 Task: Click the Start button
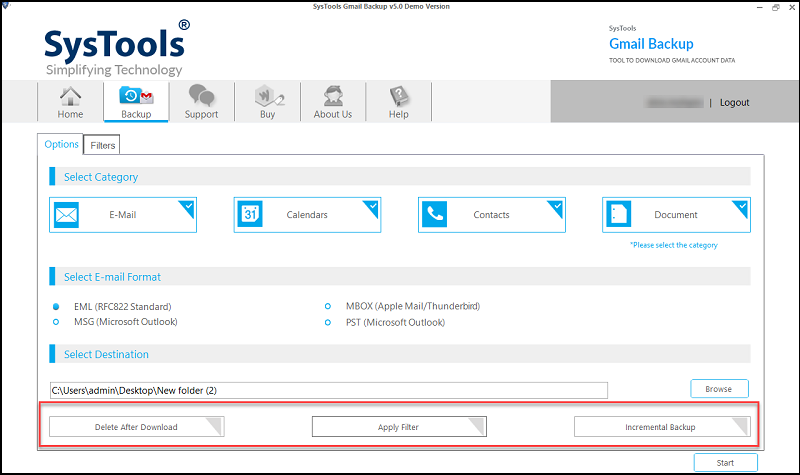(x=725, y=463)
